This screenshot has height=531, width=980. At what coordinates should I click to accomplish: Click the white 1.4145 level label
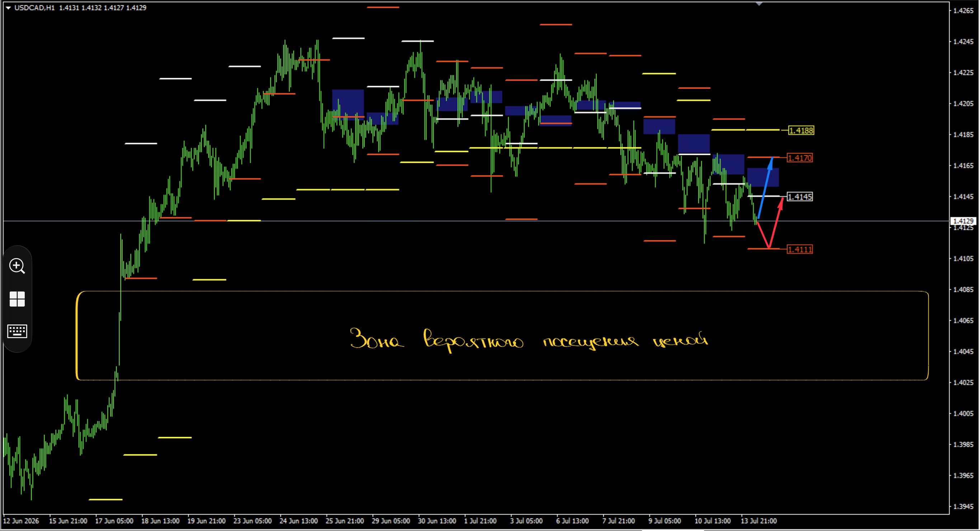(x=800, y=196)
